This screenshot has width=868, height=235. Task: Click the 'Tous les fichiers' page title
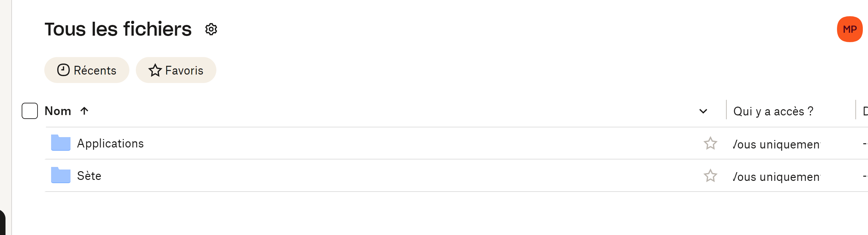point(118,29)
